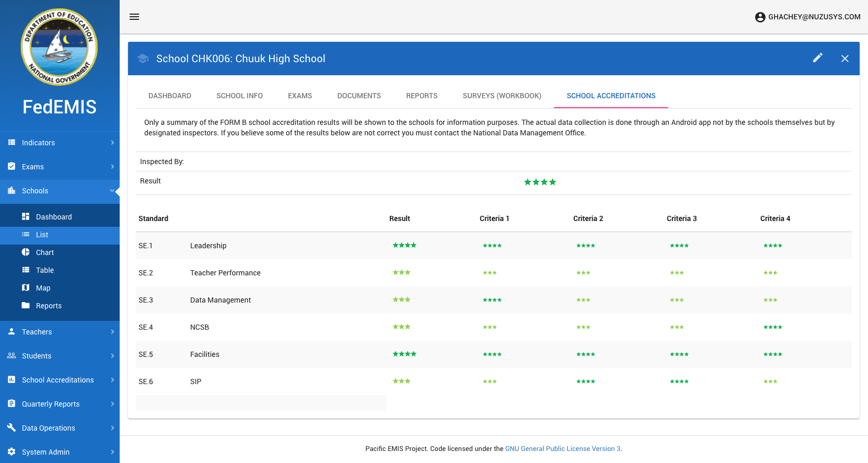Expand the Indicators menu chevron

click(112, 143)
